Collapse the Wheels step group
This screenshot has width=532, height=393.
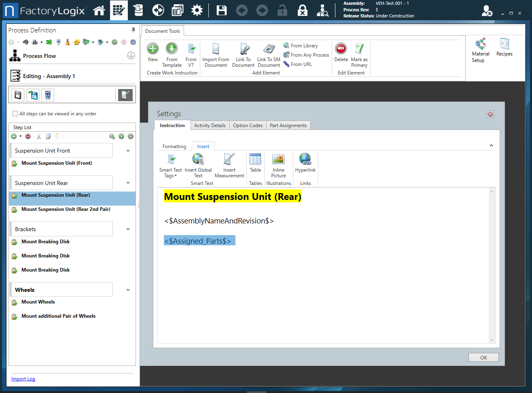(128, 290)
